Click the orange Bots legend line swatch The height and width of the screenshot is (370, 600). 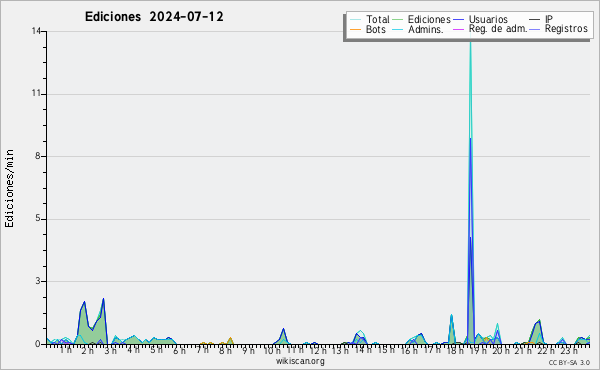[x=355, y=29]
